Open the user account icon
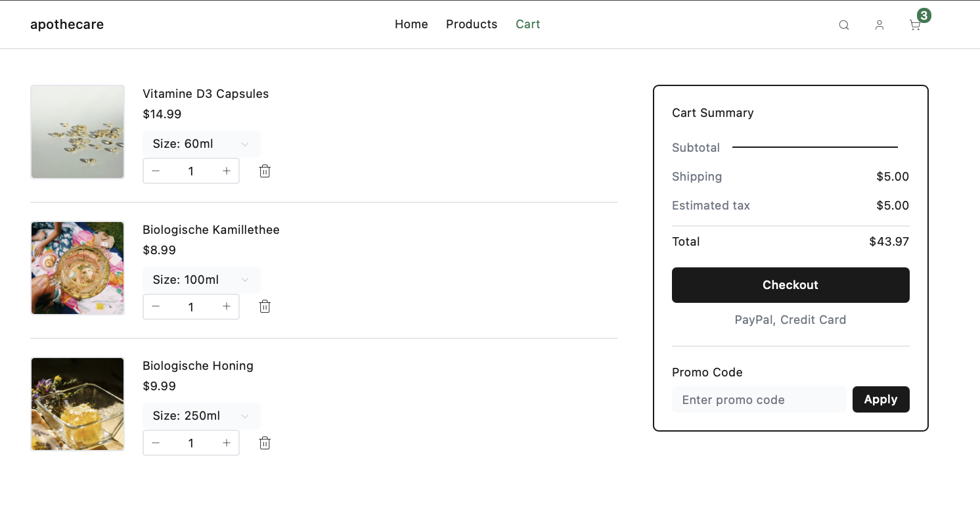 pyautogui.click(x=880, y=25)
